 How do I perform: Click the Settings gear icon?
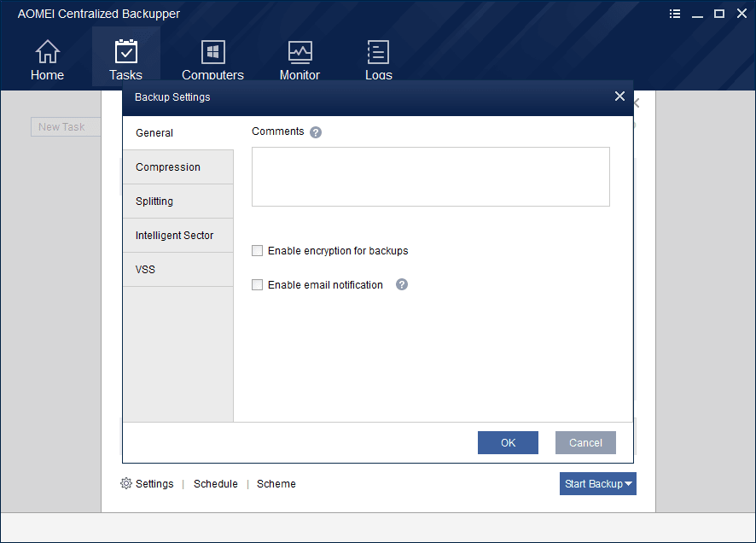(125, 483)
